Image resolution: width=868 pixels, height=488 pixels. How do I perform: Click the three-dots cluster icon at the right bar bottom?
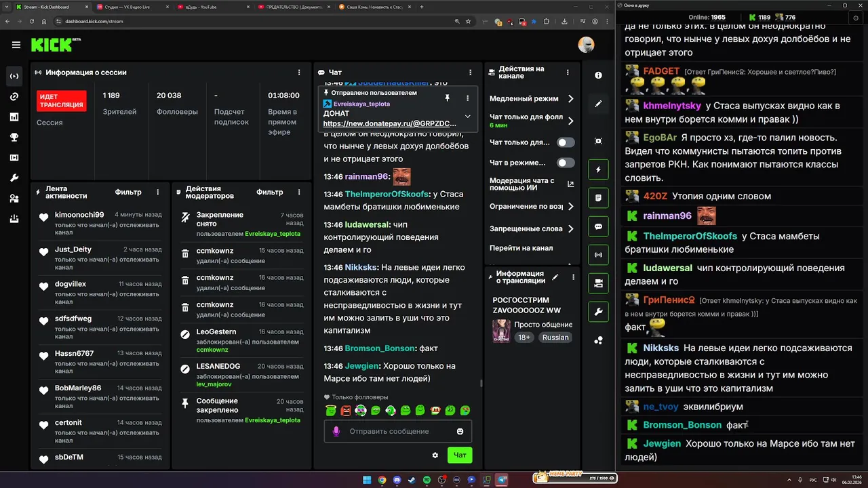[x=598, y=341]
